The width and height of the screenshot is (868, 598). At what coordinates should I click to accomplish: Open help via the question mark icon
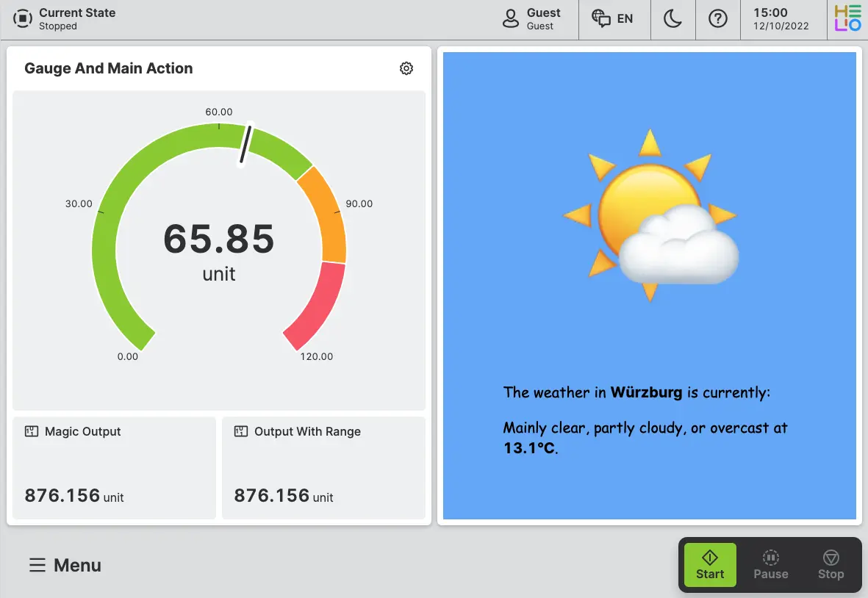pyautogui.click(x=717, y=19)
